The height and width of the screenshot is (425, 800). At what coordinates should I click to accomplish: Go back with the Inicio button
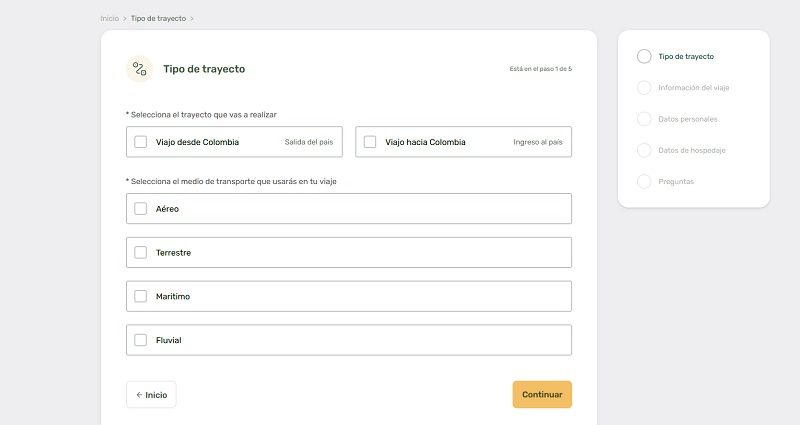[151, 395]
